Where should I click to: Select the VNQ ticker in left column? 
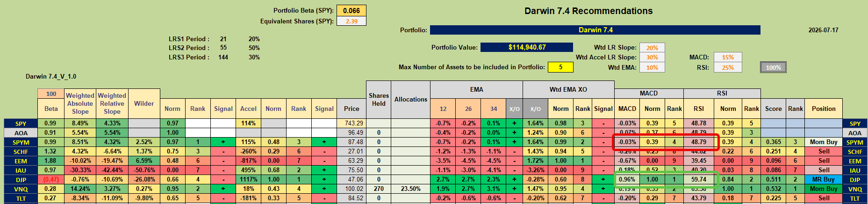(x=21, y=189)
